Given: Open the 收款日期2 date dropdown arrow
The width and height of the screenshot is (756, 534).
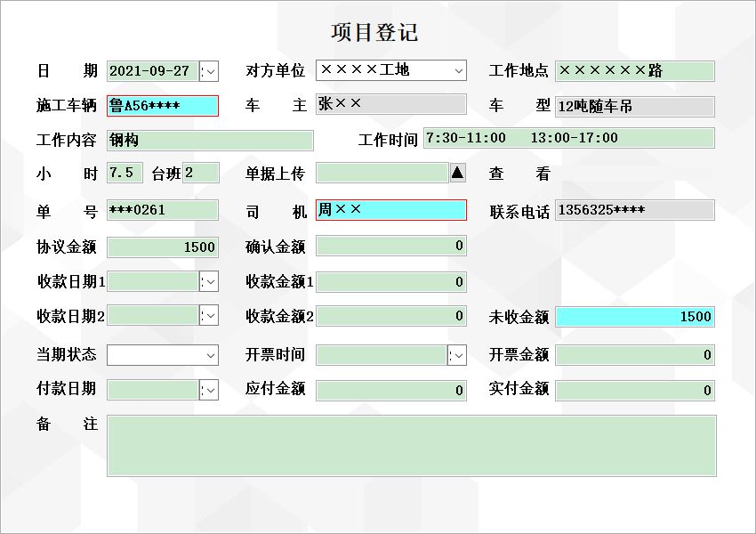Looking at the screenshot, I should [x=209, y=316].
